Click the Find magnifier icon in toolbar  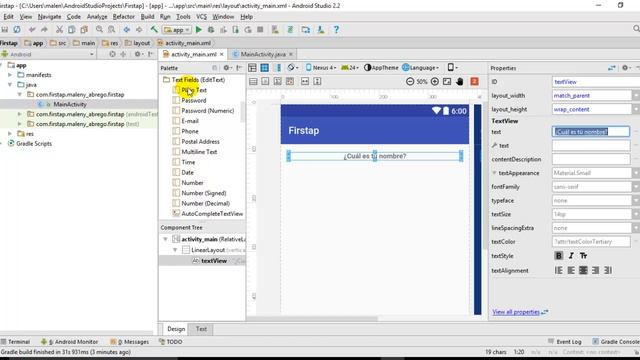[99, 30]
